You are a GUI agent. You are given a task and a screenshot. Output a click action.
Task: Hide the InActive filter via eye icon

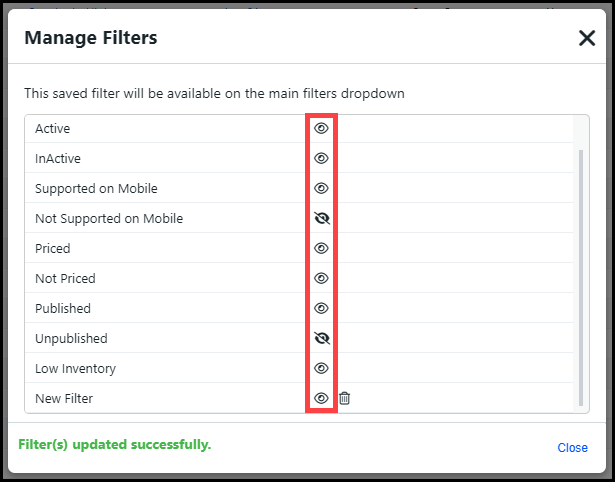click(321, 158)
